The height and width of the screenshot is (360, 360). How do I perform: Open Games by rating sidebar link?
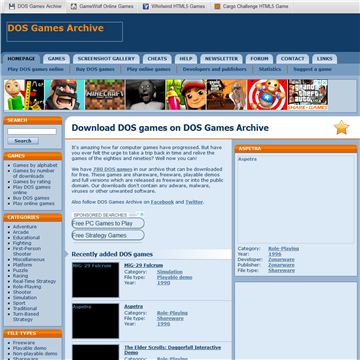[32, 182]
